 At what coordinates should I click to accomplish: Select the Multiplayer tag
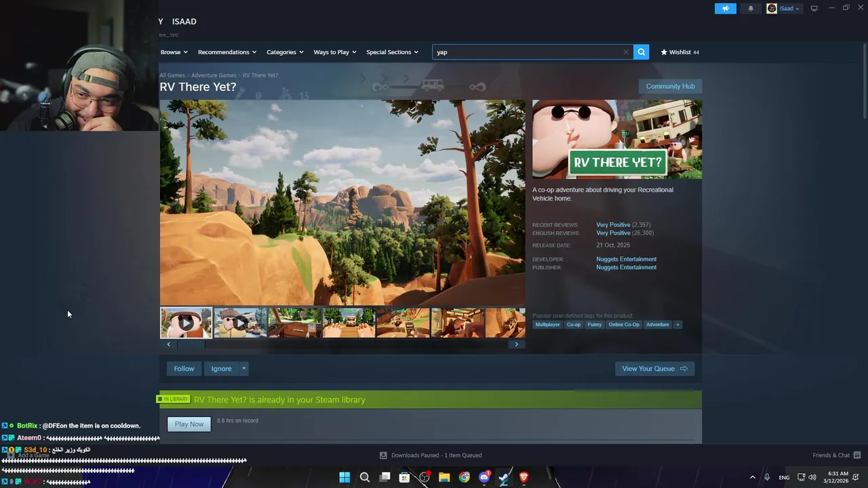coord(547,325)
